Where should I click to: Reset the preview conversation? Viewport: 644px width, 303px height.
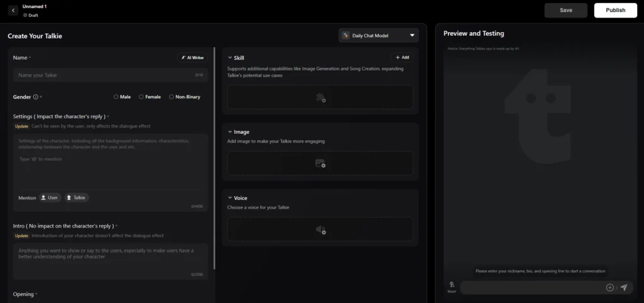tap(452, 287)
